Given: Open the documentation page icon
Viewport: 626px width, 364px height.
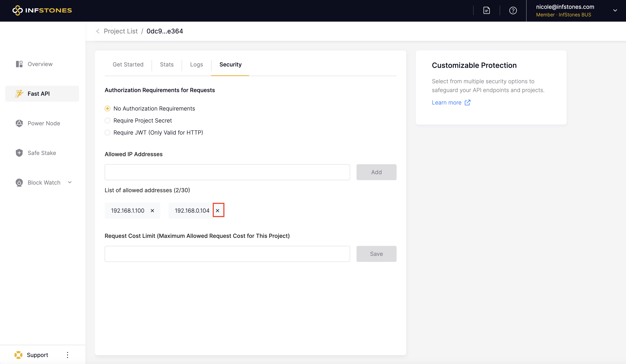Looking at the screenshot, I should [486, 10].
